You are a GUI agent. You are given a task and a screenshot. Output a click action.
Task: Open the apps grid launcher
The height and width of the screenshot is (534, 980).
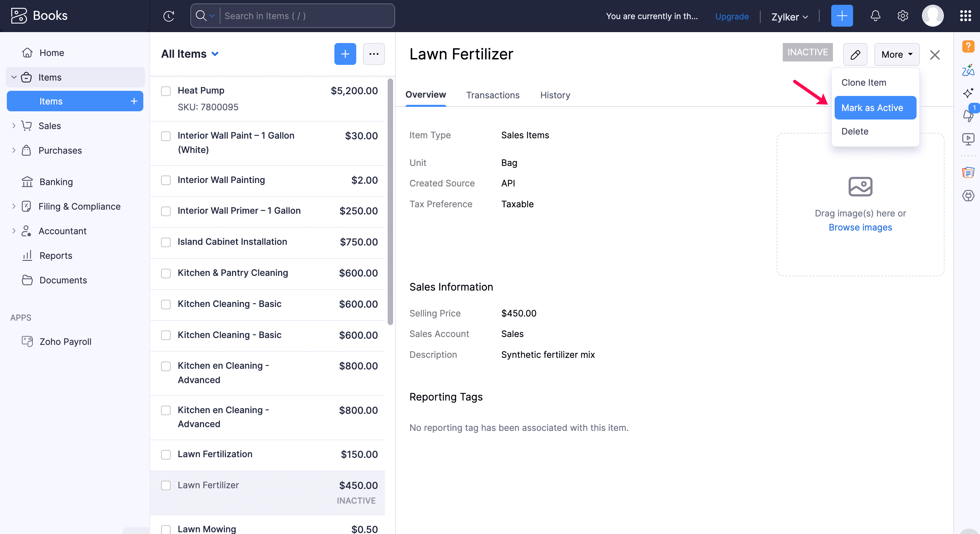965,16
